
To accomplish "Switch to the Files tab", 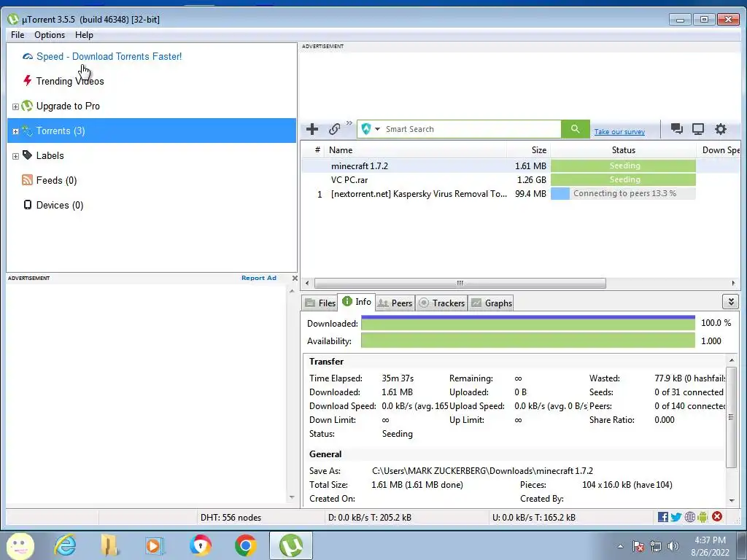I will (320, 303).
